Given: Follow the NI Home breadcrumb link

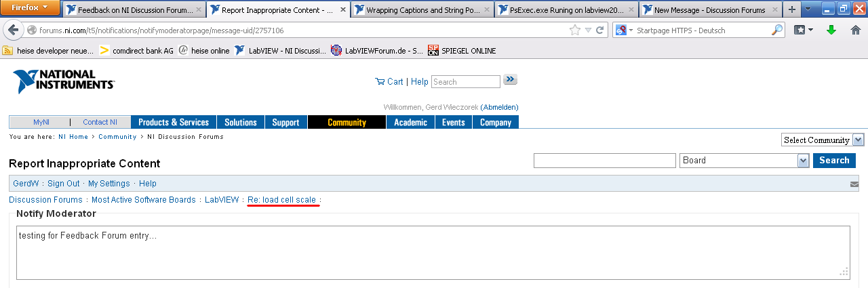Looking at the screenshot, I should pyautogui.click(x=73, y=137).
